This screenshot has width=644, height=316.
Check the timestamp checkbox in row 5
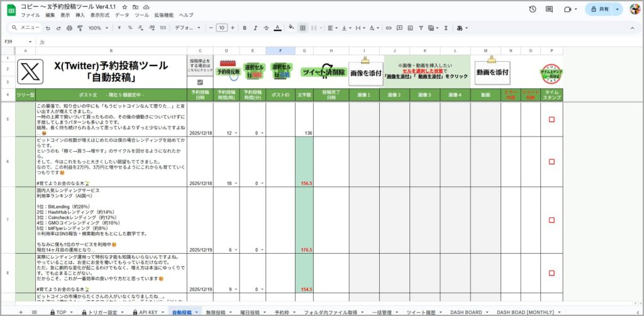(552, 119)
